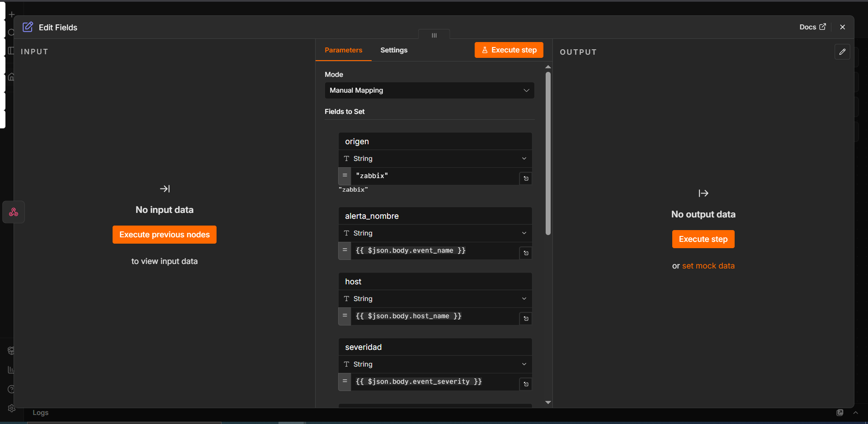
Task: Toggle expression equals sign for alerta_nombre
Action: (345, 250)
